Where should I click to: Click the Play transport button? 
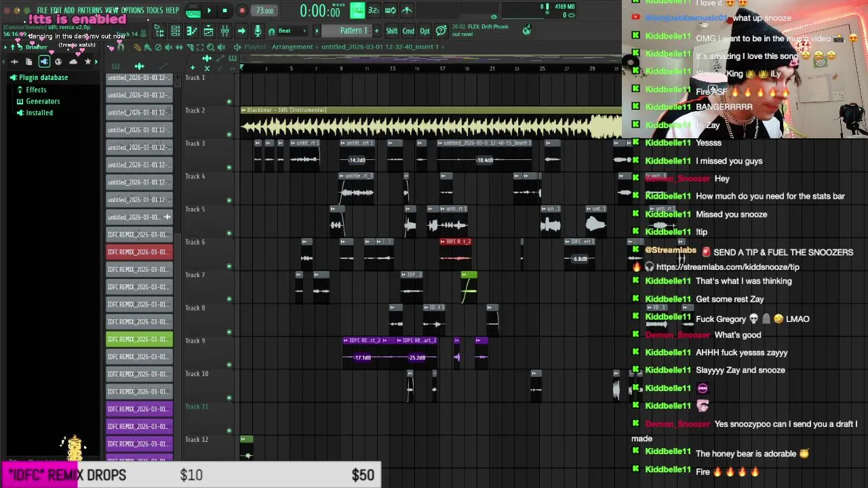[209, 10]
